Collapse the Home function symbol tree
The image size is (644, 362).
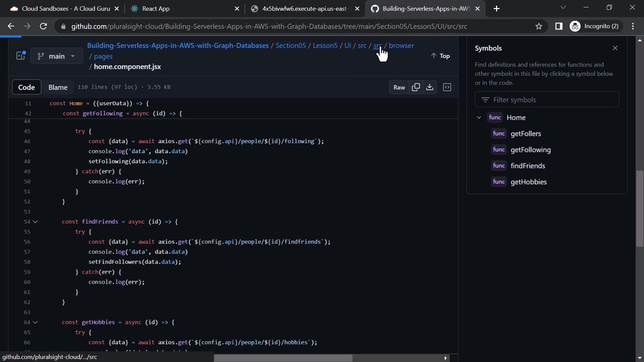pos(479,118)
